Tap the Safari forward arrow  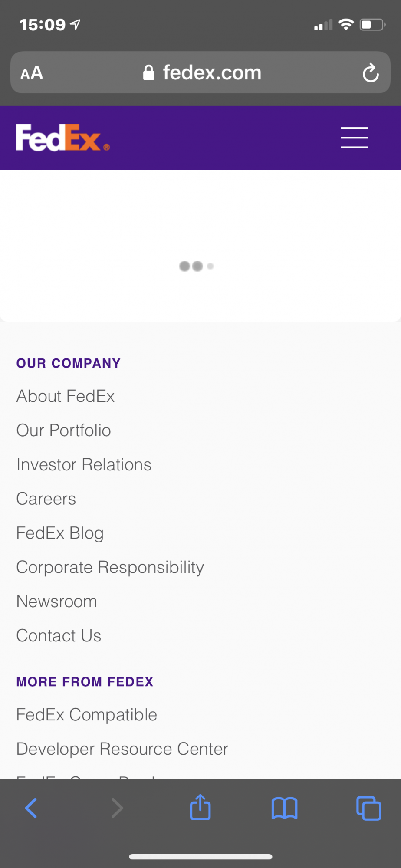click(x=117, y=808)
